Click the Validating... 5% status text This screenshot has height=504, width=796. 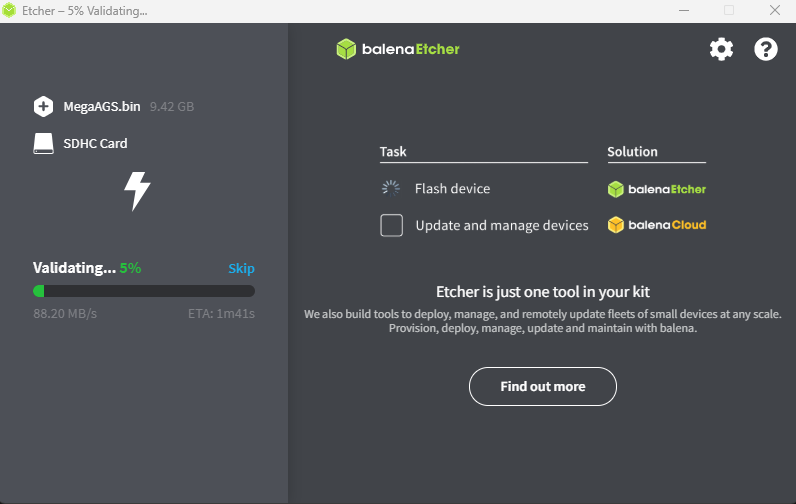coord(87,268)
